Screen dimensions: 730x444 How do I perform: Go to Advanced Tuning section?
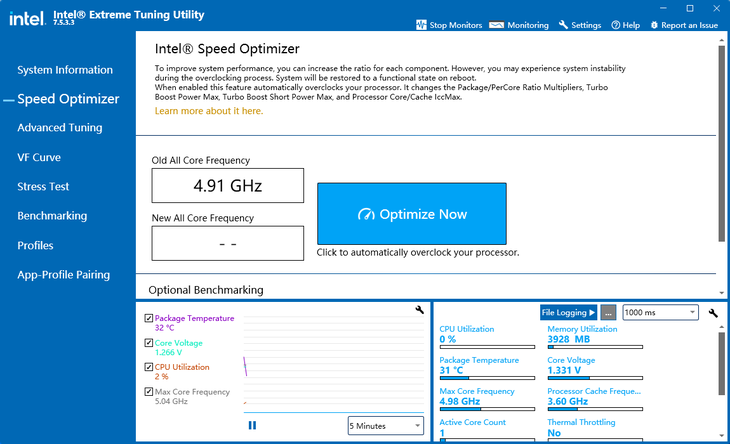[x=60, y=128]
